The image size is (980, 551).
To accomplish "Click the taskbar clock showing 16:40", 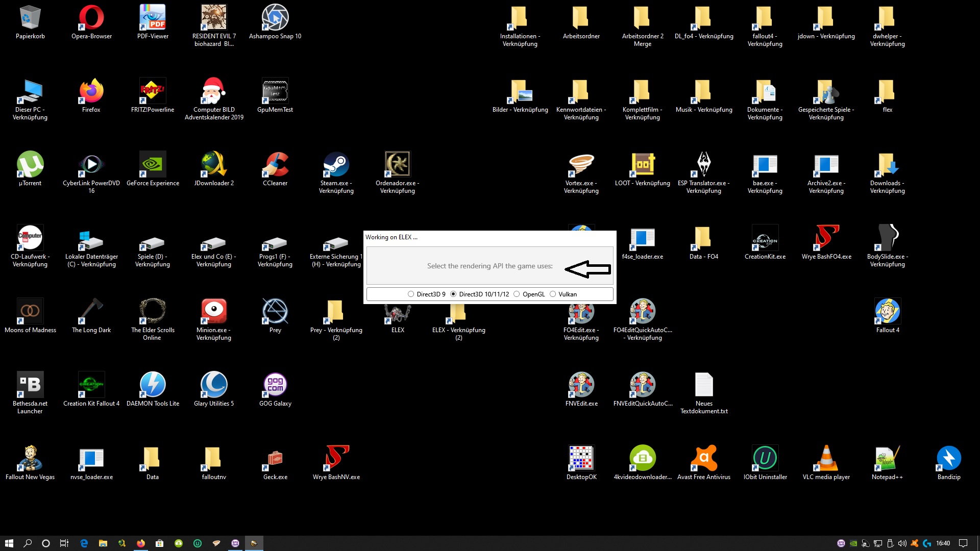I will point(943,543).
